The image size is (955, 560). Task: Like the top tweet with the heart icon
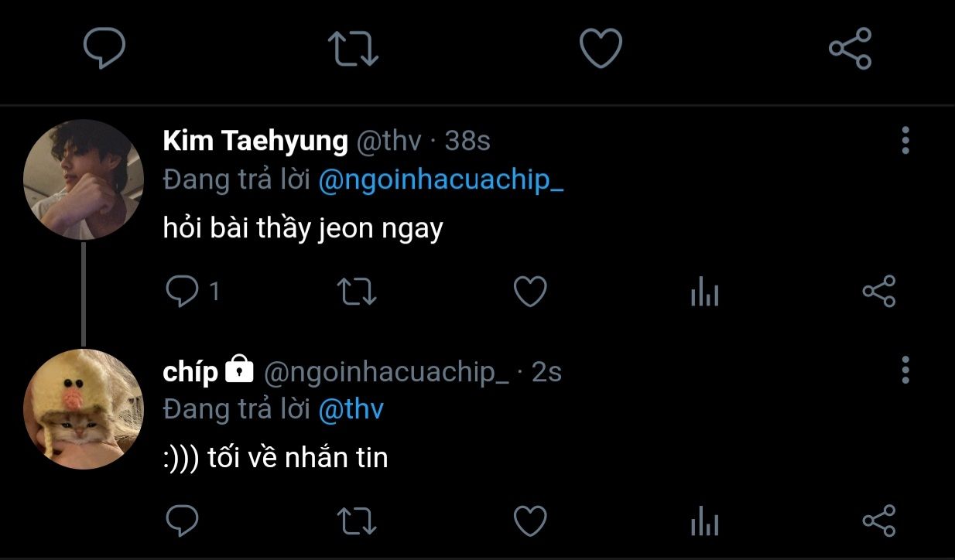(x=601, y=48)
